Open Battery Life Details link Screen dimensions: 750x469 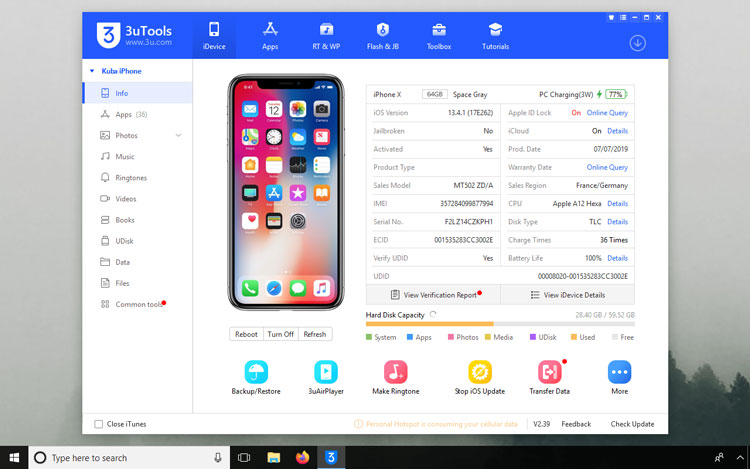[x=618, y=258]
